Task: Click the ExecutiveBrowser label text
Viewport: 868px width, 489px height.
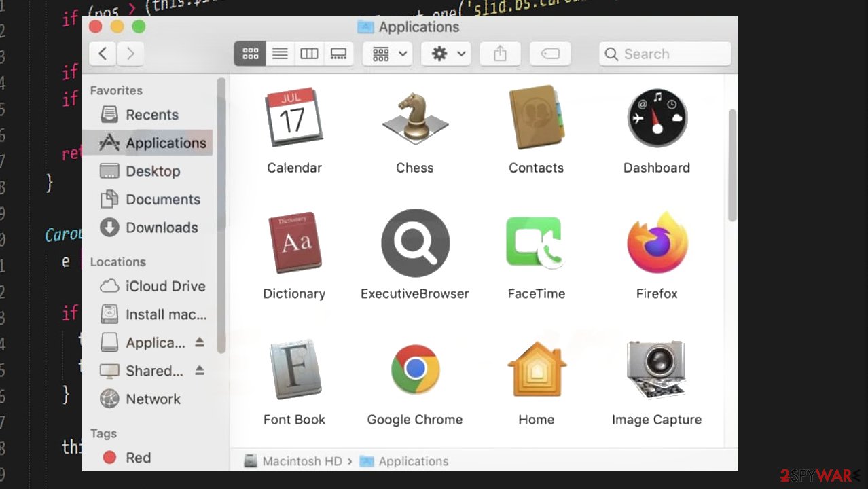Action: pos(415,294)
